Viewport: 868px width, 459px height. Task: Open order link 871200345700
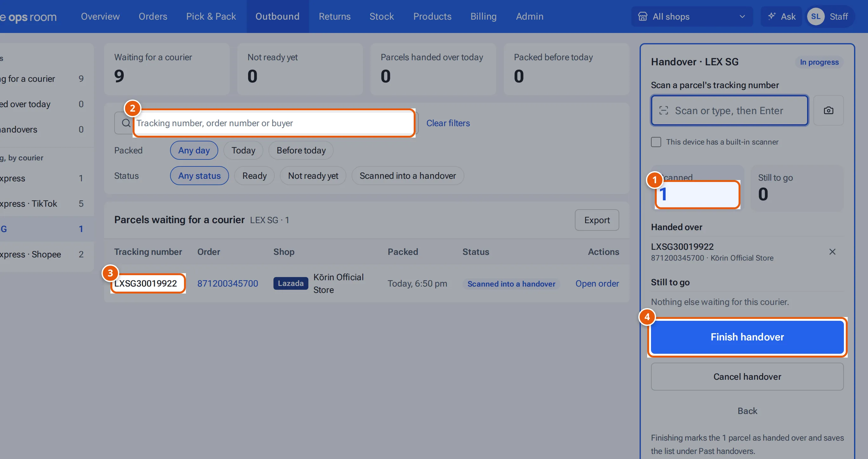227,283
